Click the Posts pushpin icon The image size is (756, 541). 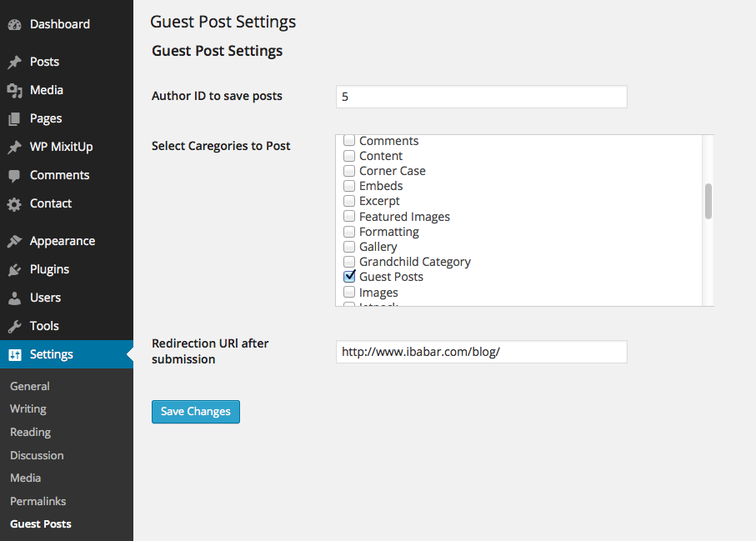click(x=14, y=63)
